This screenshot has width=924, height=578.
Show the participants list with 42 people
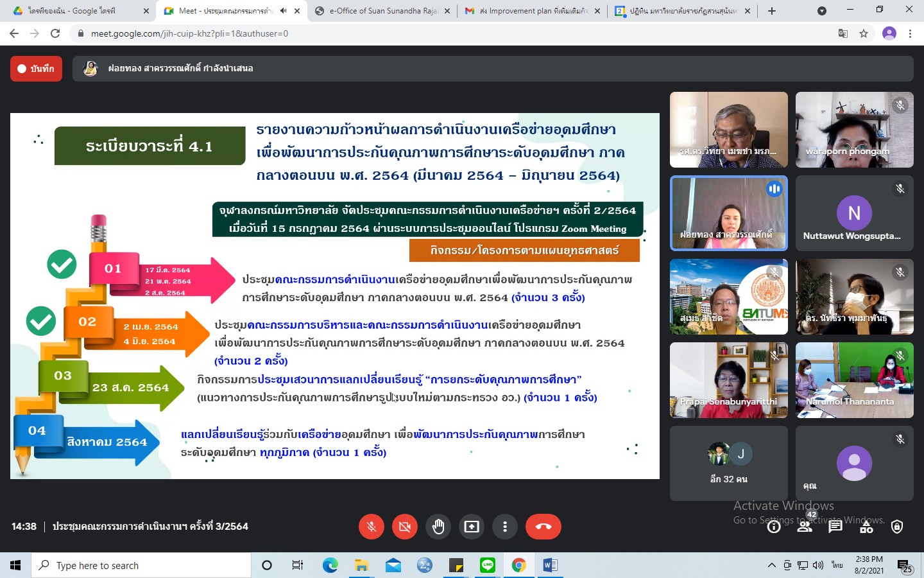click(805, 527)
